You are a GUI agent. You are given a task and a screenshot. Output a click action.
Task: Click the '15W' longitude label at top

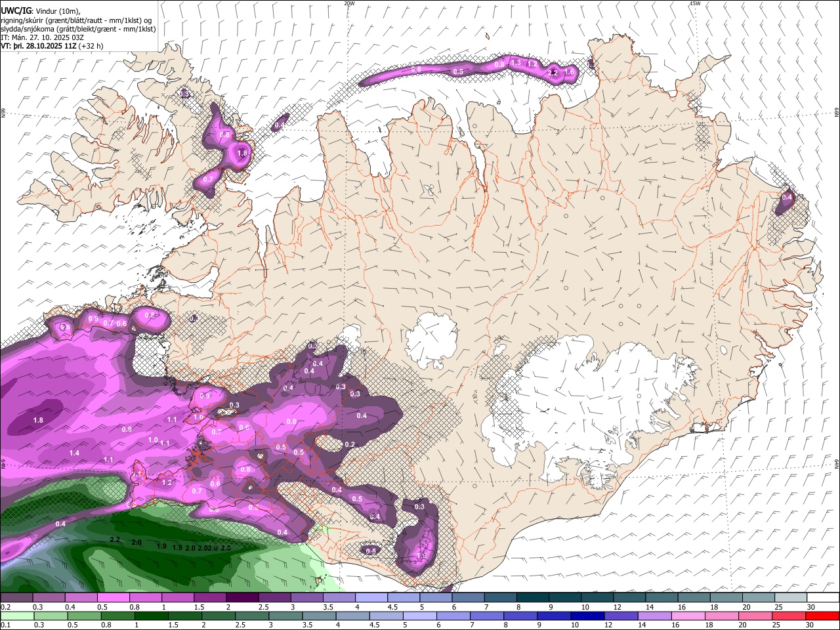tap(695, 3)
